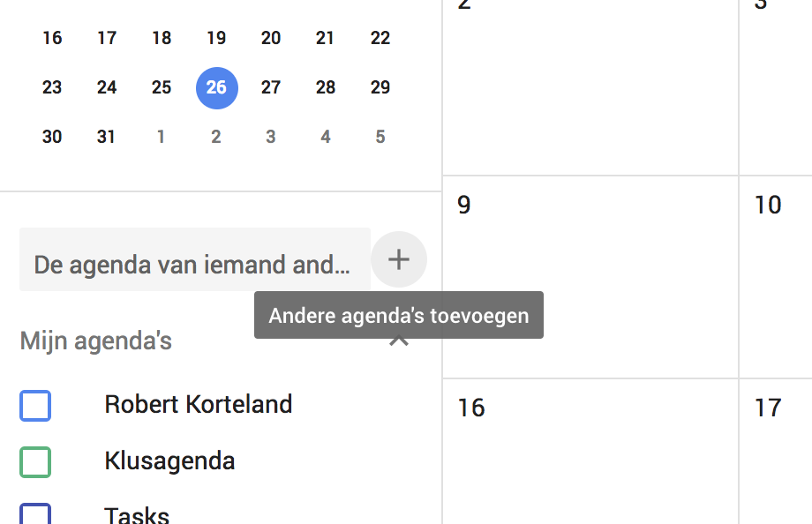Choose day 31 in the mini calendar
The image size is (812, 524).
(107, 137)
